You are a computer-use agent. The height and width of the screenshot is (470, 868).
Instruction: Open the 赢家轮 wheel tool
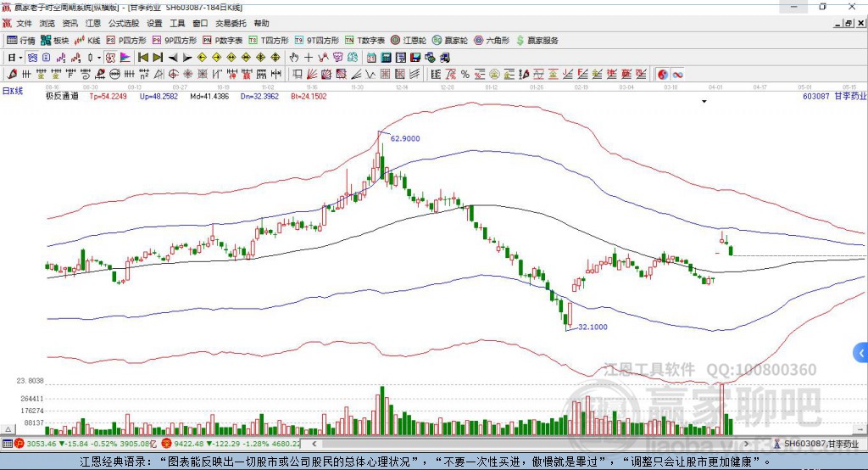(450, 41)
